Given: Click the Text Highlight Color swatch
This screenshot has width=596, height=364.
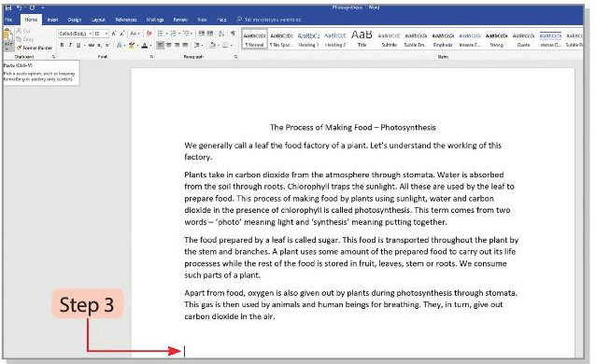Looking at the screenshot, I should pyautogui.click(x=132, y=45).
